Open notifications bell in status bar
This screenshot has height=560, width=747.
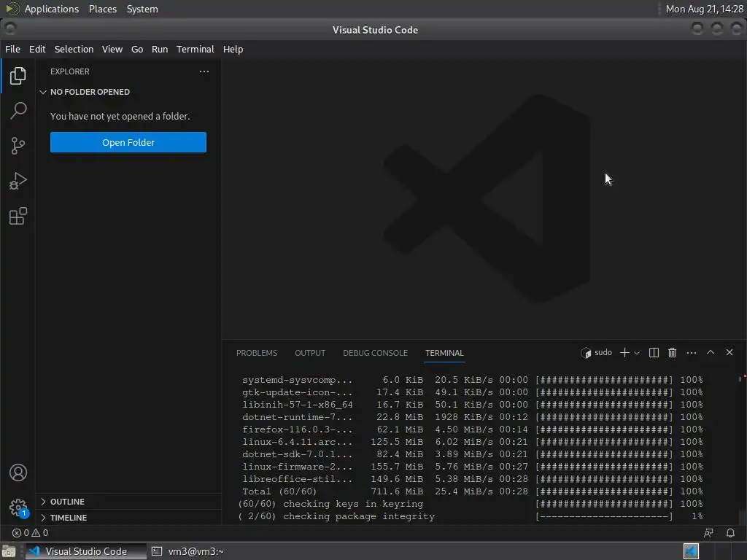(x=730, y=533)
